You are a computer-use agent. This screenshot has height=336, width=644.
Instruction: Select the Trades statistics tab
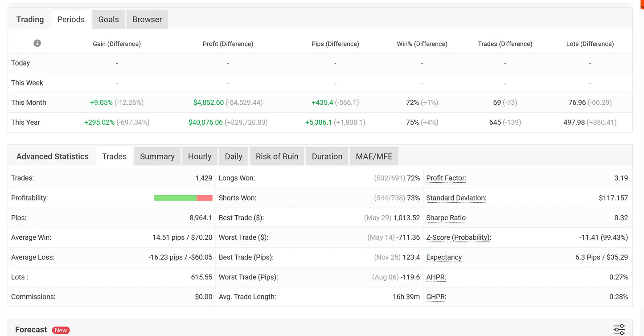click(115, 156)
